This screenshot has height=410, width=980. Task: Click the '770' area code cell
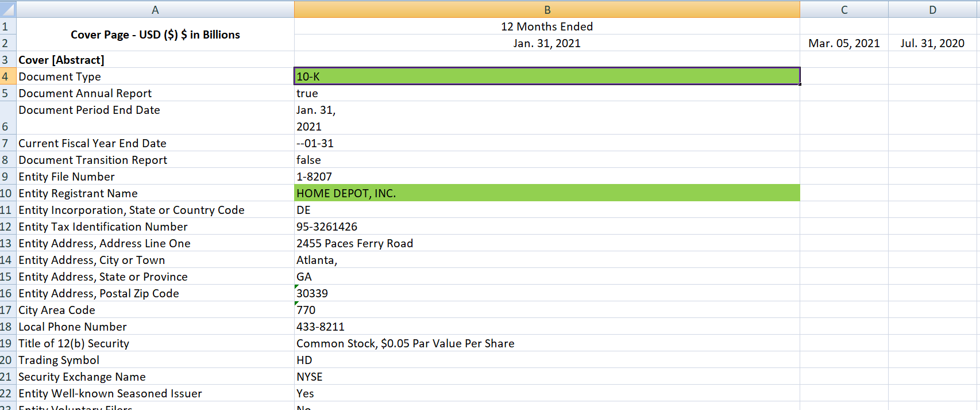547,310
